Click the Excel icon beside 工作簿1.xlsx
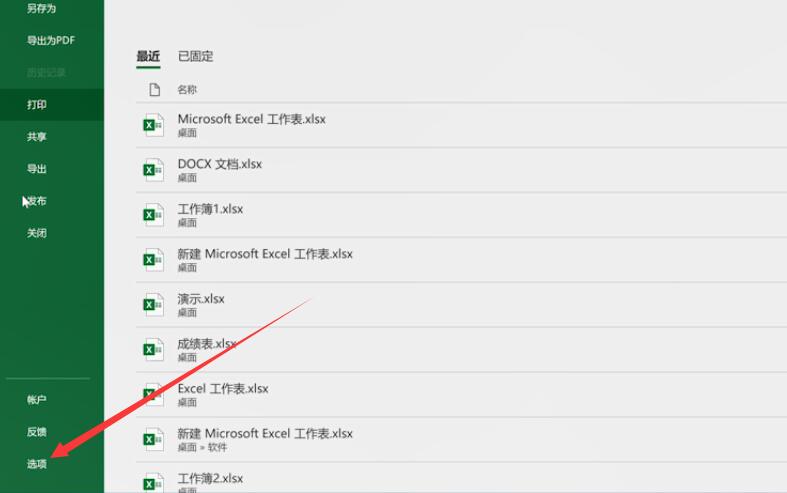Image resolution: width=787 pixels, height=493 pixels. tap(153, 215)
